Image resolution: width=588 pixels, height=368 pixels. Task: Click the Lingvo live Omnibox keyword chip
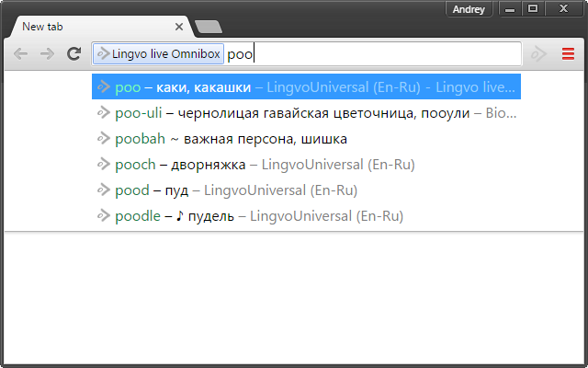click(x=158, y=54)
